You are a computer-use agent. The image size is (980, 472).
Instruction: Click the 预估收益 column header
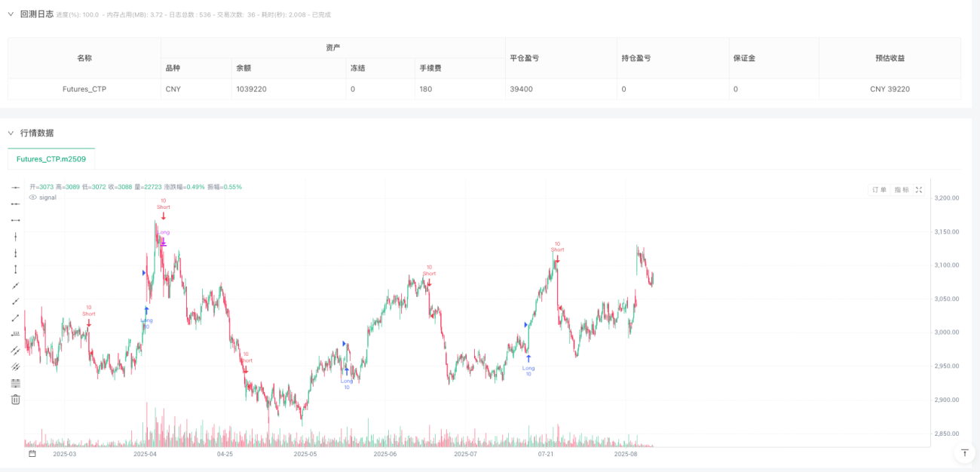tap(890, 58)
